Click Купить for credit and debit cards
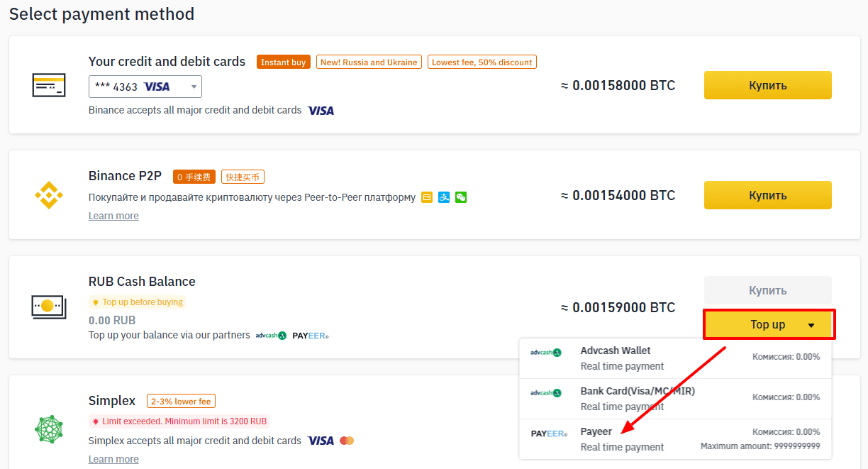Image resolution: width=868 pixels, height=469 pixels. click(768, 85)
